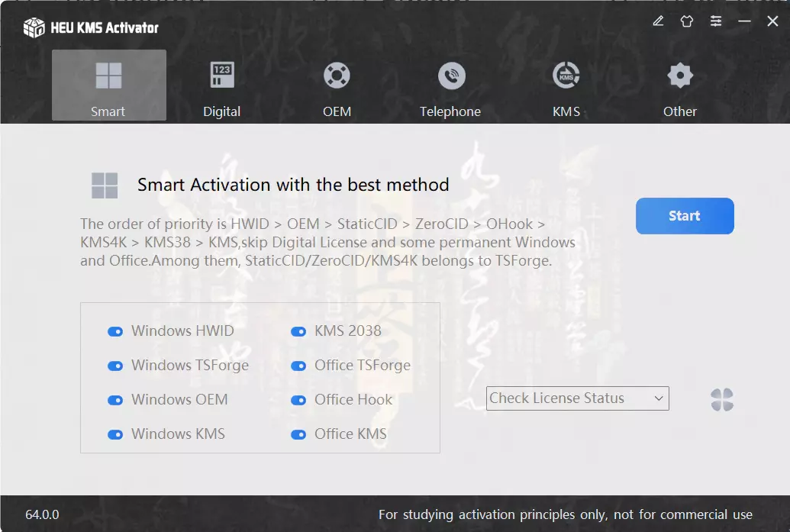Click the blue Start button
The height and width of the screenshot is (532, 790).
coord(685,215)
